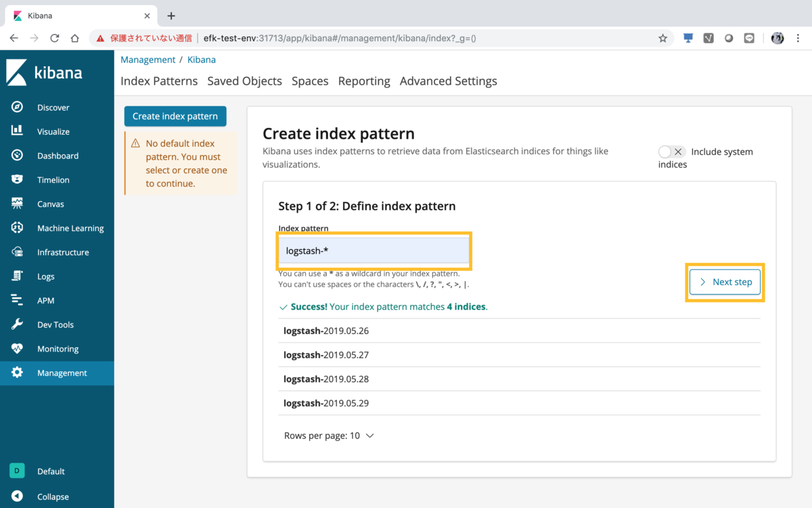Click the not-secure warning triangle in the address bar
Screen dimensions: 812x508
[x=101, y=39]
